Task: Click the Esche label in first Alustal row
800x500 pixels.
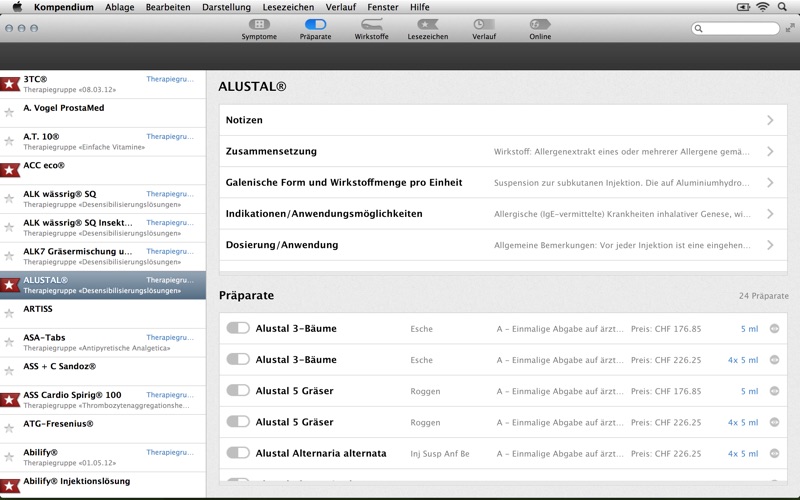Action: pyautogui.click(x=421, y=329)
